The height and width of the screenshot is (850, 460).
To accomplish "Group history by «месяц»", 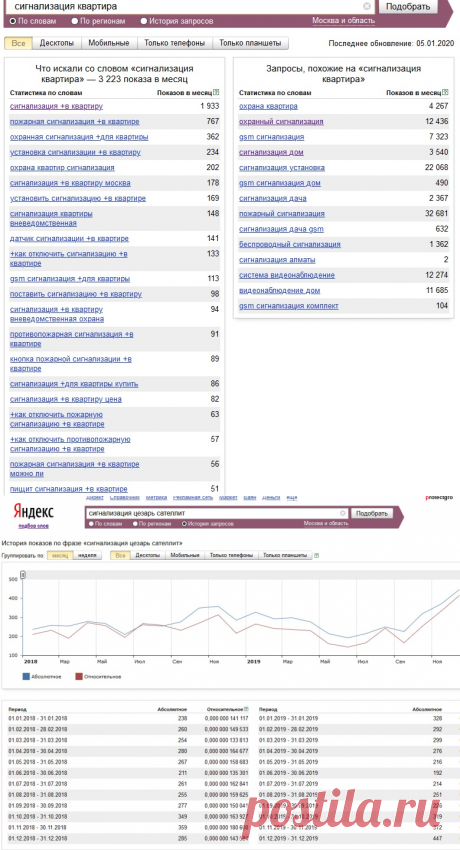I will [x=60, y=555].
